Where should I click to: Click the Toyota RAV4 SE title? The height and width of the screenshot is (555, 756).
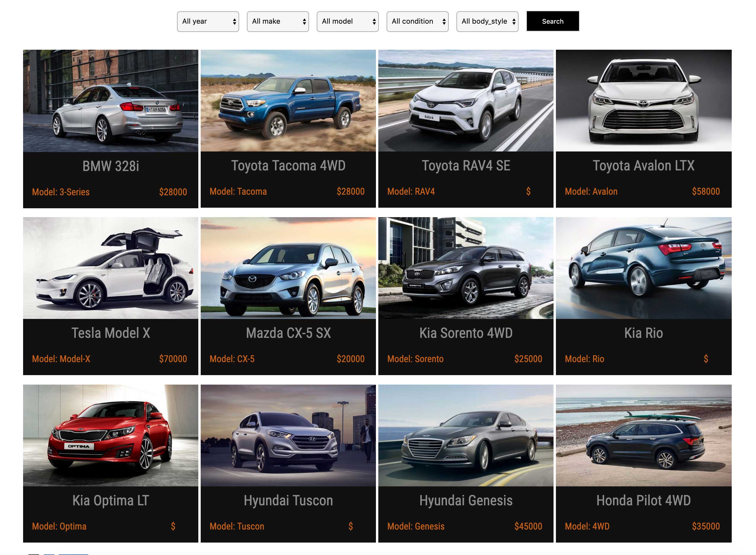click(466, 166)
